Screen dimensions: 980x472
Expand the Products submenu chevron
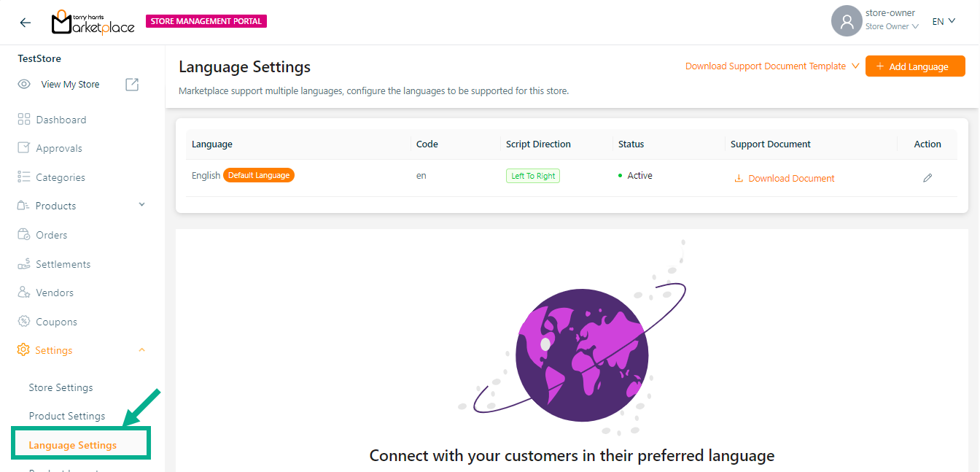click(x=142, y=205)
